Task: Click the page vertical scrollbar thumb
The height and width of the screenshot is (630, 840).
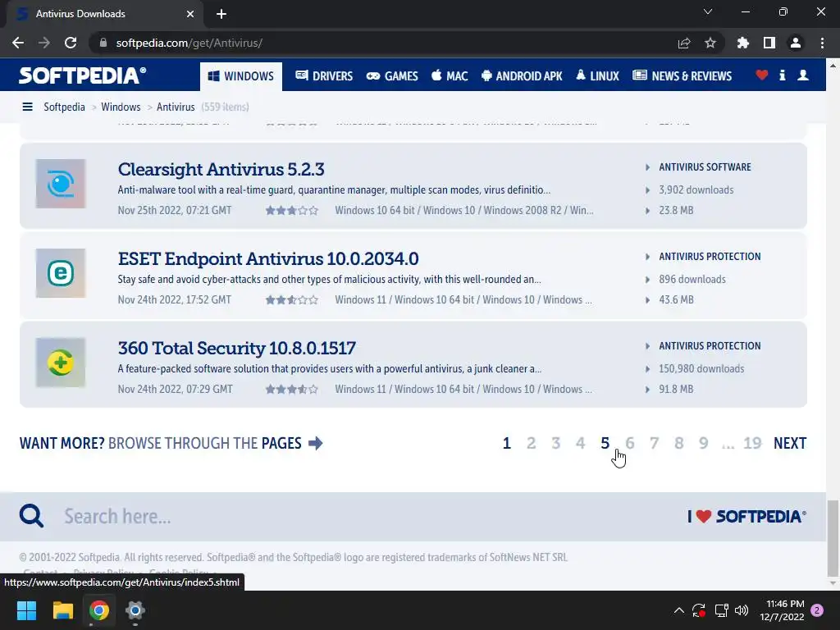Action: coord(833,536)
